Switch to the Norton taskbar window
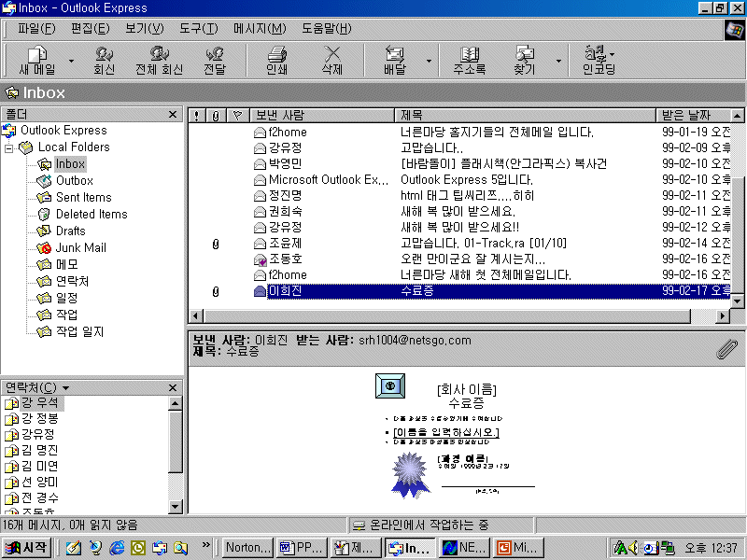 [248, 548]
